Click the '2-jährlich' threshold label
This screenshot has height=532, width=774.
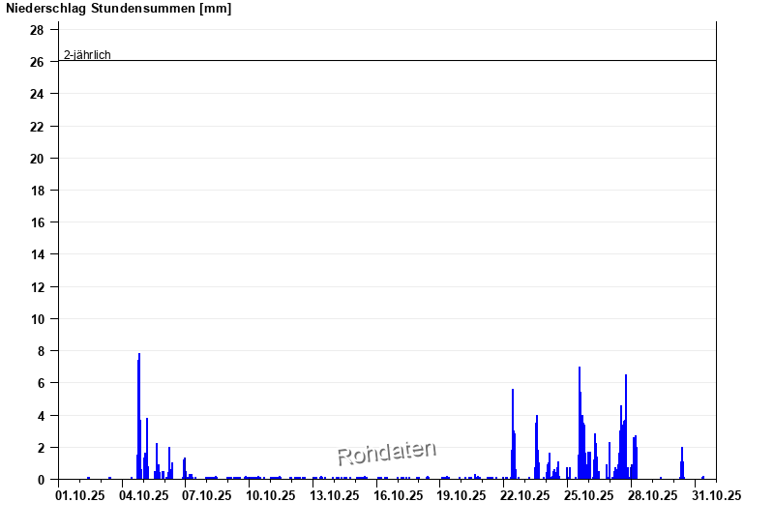coord(87,55)
